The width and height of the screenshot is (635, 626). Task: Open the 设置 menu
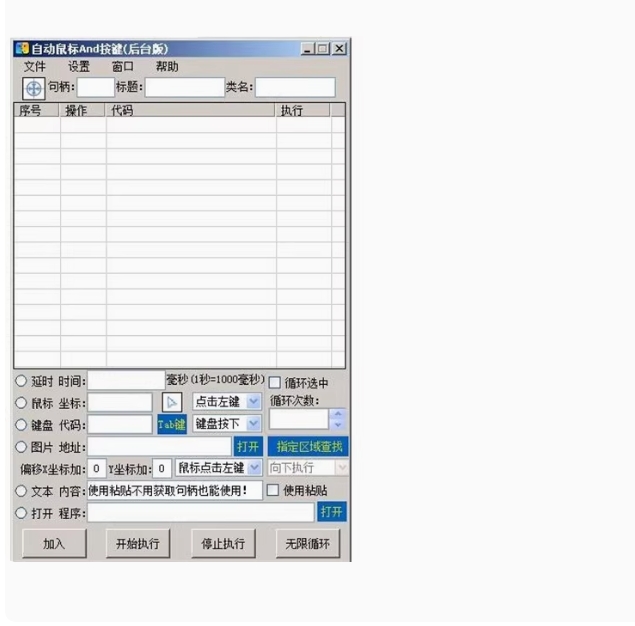pyautogui.click(x=79, y=67)
